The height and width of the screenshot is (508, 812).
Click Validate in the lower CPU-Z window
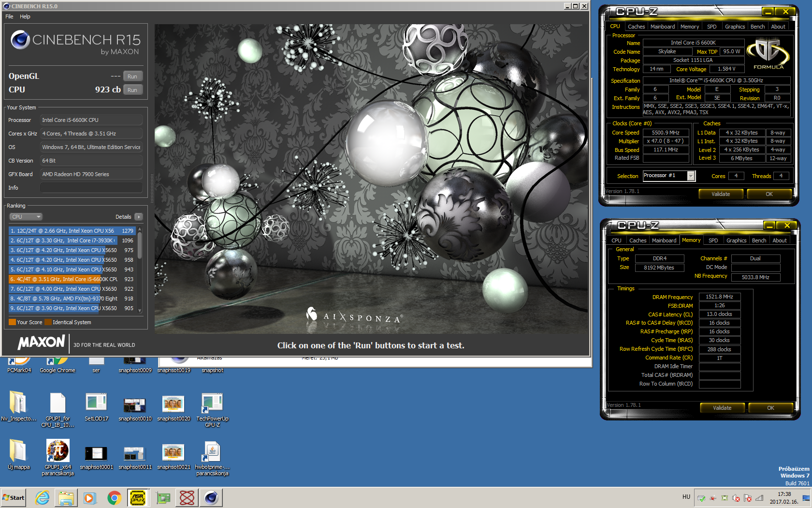[x=722, y=408]
